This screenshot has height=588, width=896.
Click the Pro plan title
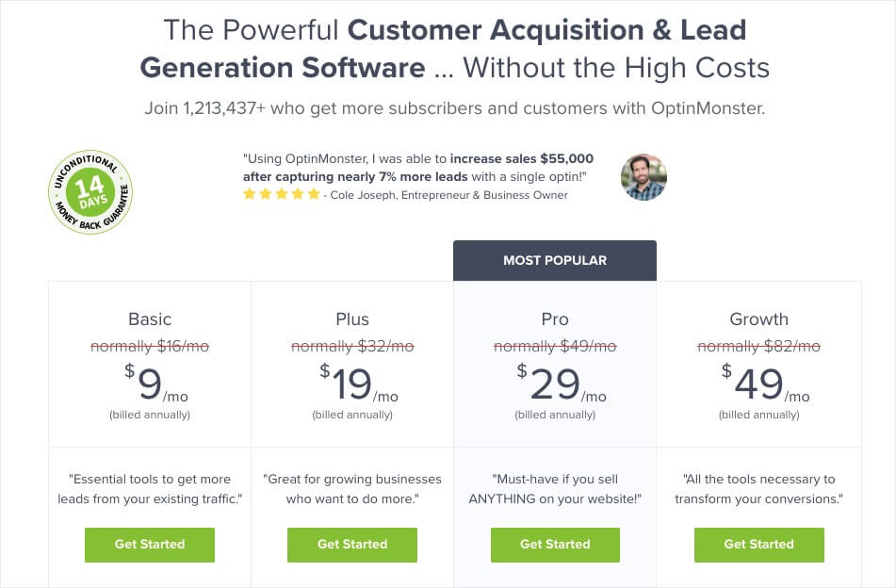click(555, 318)
